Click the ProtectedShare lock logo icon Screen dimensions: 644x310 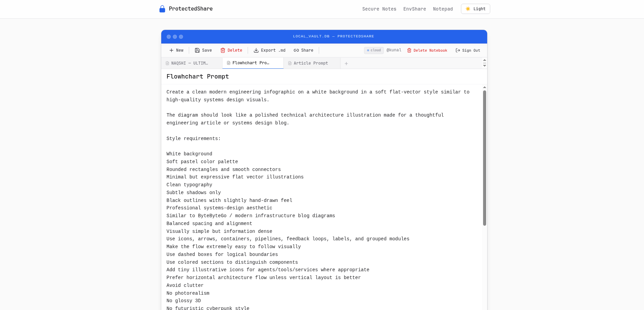162,9
